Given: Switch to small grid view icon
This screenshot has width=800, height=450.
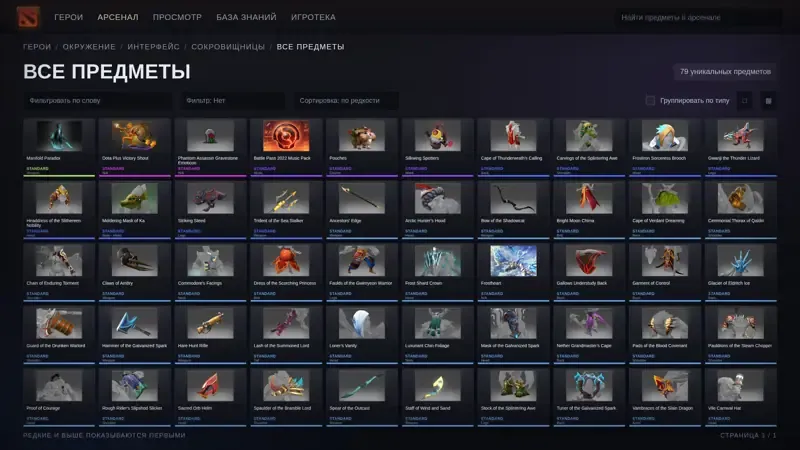Looking at the screenshot, I should [768, 101].
